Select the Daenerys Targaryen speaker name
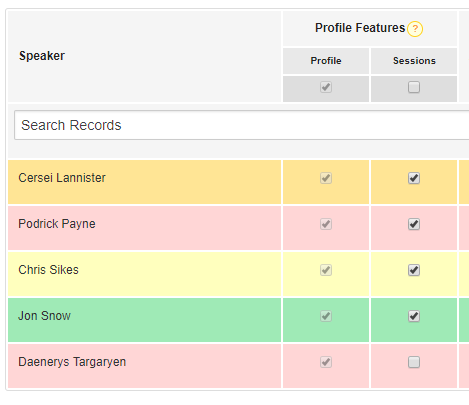This screenshot has height=405, width=469. pos(72,362)
